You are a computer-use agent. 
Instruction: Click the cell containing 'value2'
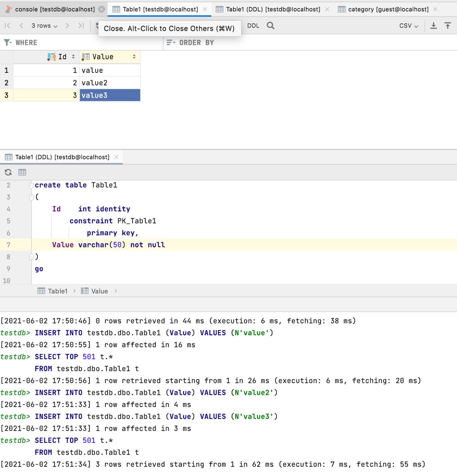coord(110,83)
